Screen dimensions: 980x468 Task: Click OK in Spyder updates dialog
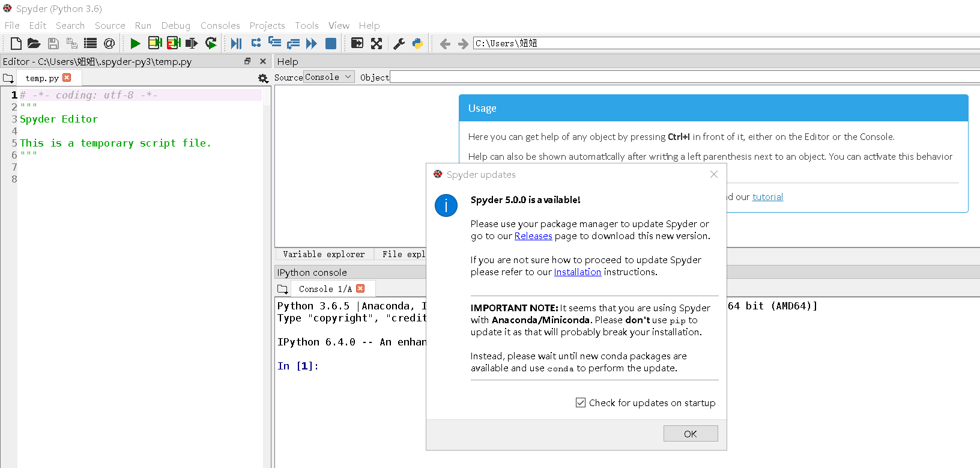[x=691, y=434]
